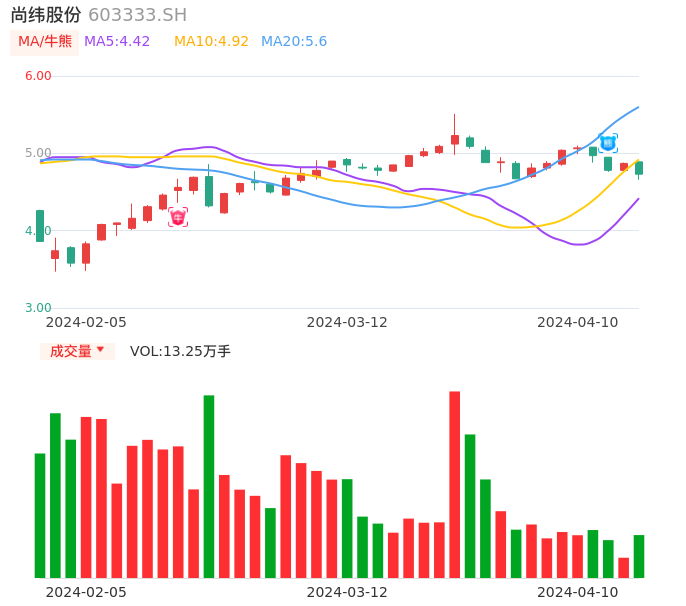
Task: Click the last green volume bar
Action: (x=639, y=556)
